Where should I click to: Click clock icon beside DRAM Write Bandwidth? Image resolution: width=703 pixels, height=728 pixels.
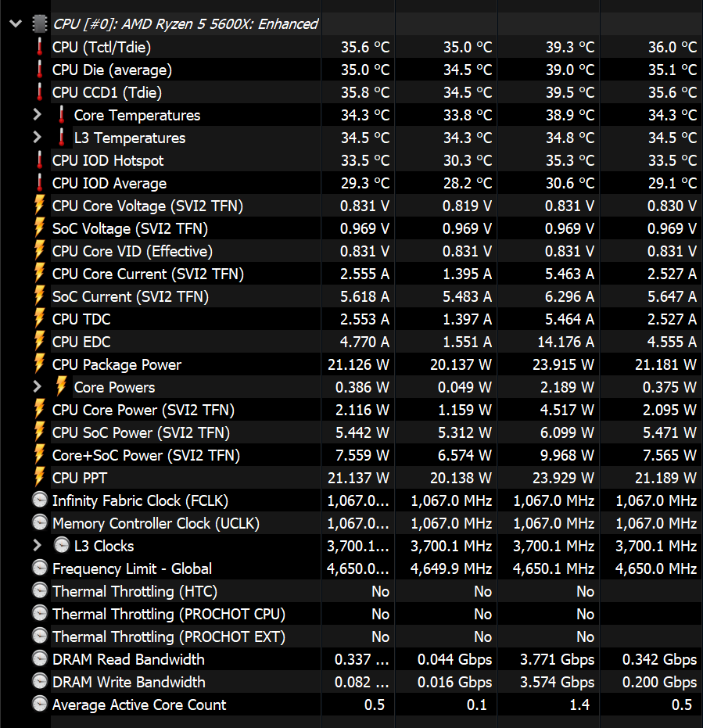[x=40, y=682]
